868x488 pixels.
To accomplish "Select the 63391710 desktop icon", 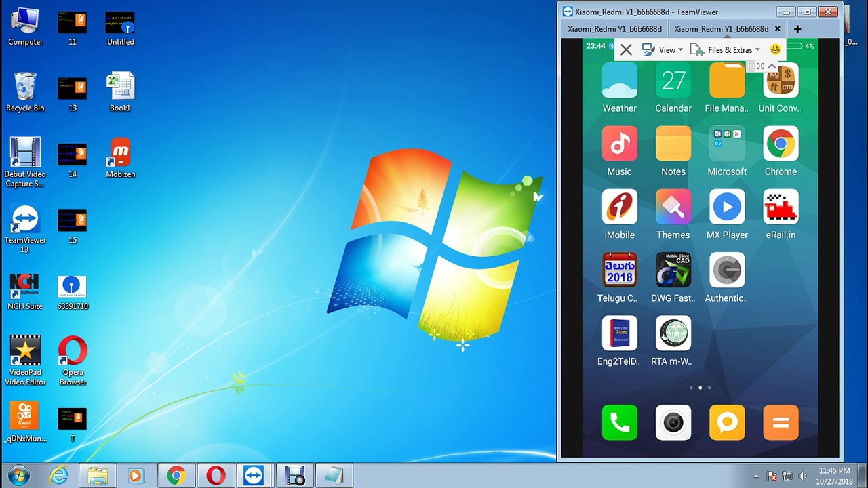I will pyautogui.click(x=73, y=292).
